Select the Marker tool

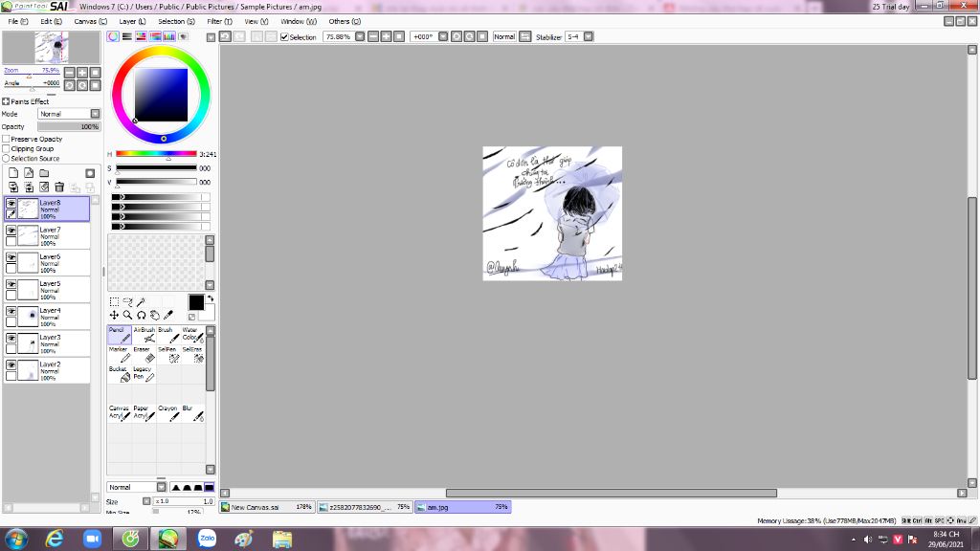[120, 354]
